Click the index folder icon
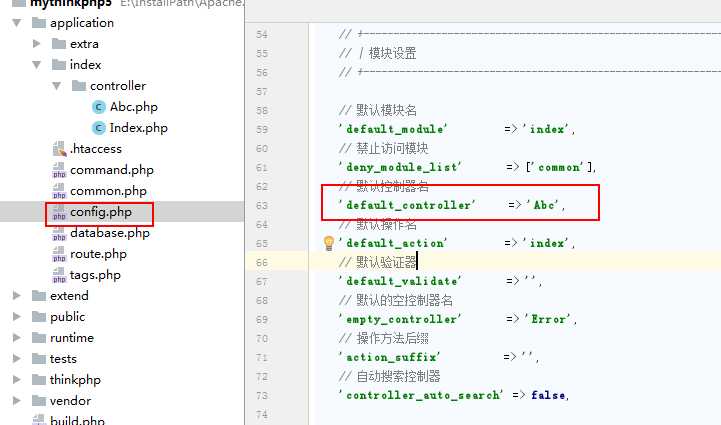The width and height of the screenshot is (721, 425). point(59,64)
